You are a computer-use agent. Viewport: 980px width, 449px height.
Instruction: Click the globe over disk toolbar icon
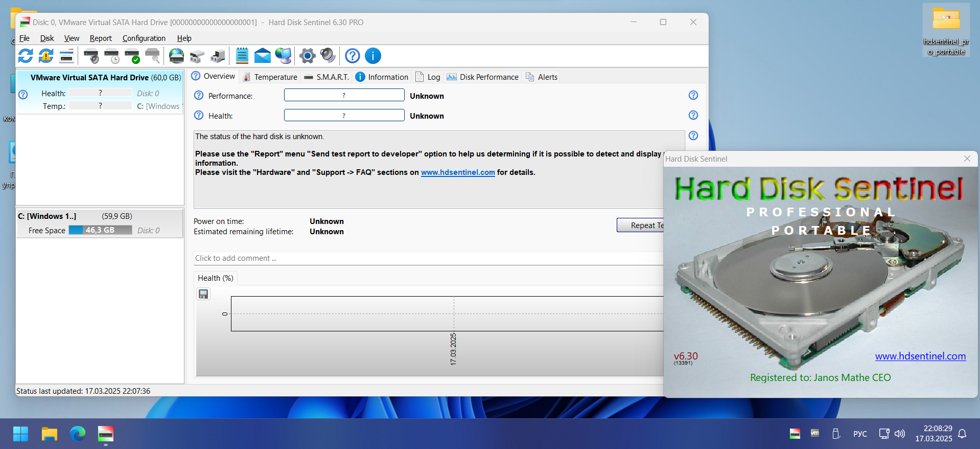176,56
